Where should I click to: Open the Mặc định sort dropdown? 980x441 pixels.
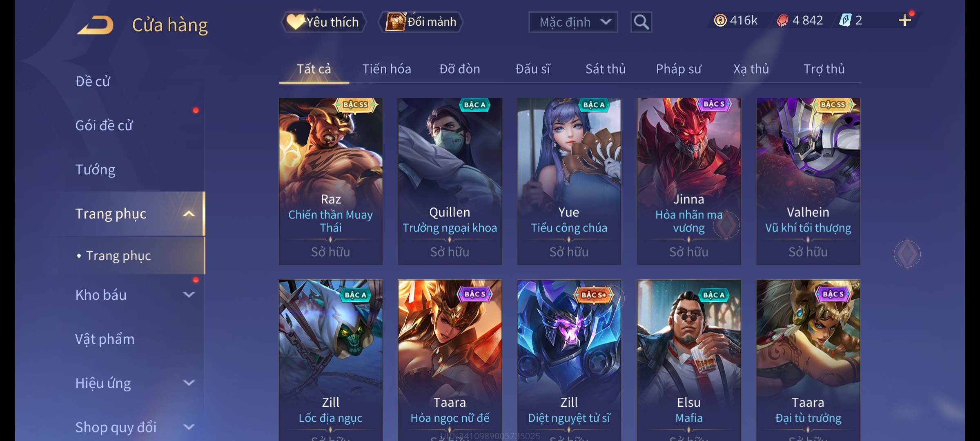(x=573, y=22)
